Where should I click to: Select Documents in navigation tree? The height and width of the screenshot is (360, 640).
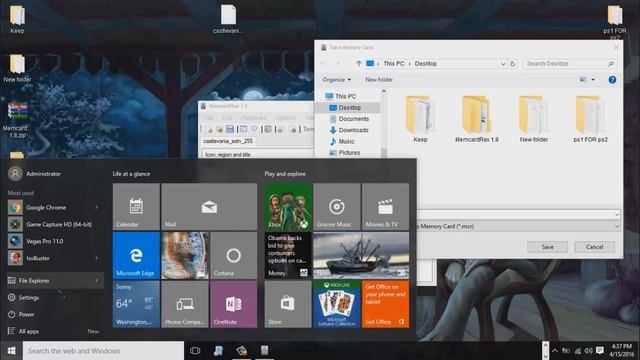(353, 119)
